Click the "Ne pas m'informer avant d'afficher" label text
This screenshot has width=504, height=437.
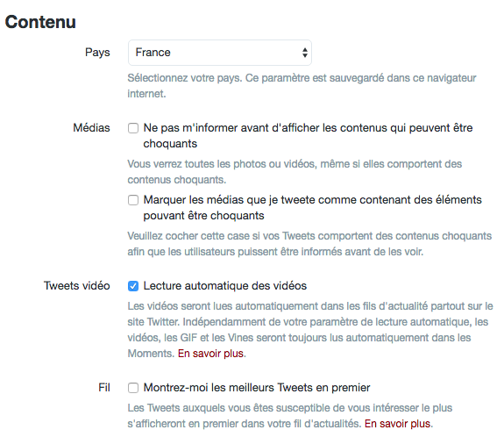pyautogui.click(x=308, y=136)
